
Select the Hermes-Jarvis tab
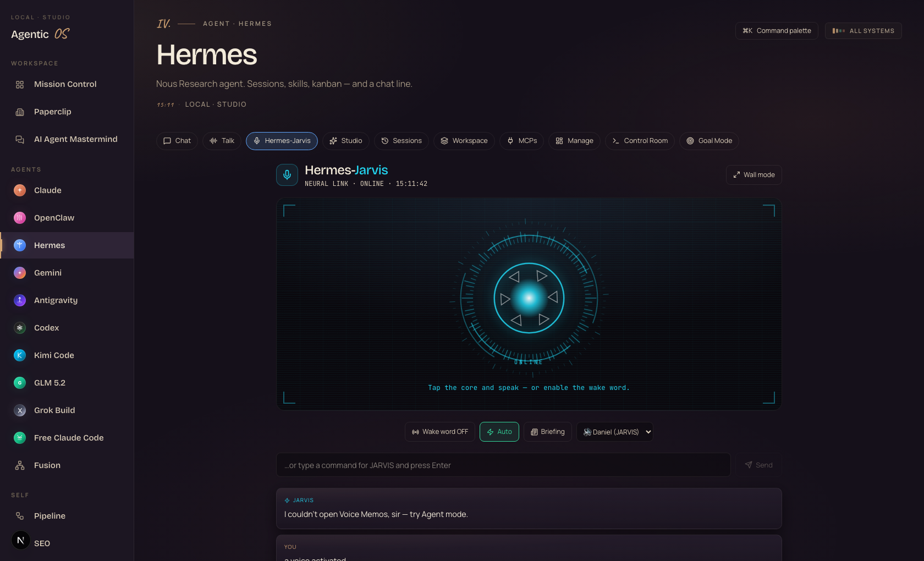(x=282, y=141)
